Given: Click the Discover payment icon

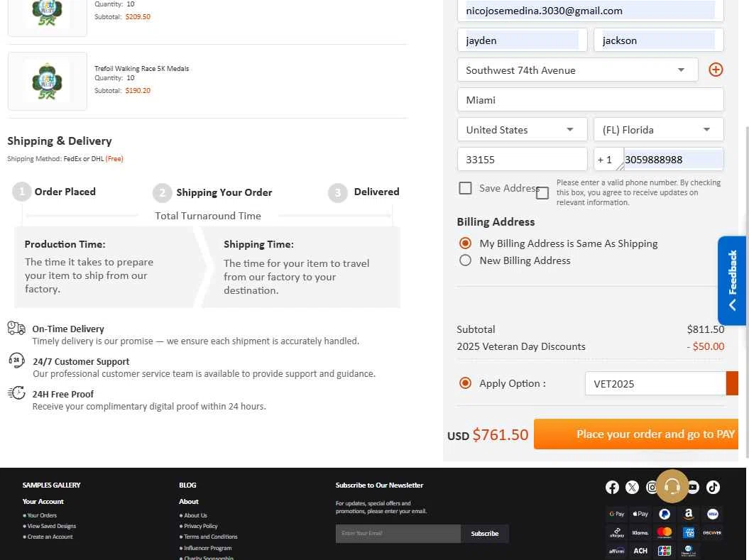Looking at the screenshot, I should pyautogui.click(x=712, y=532).
